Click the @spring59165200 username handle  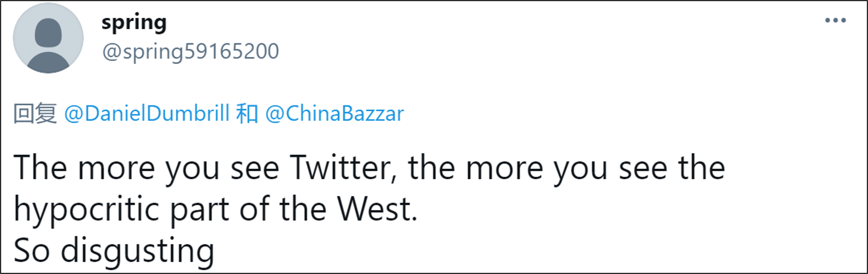click(190, 51)
